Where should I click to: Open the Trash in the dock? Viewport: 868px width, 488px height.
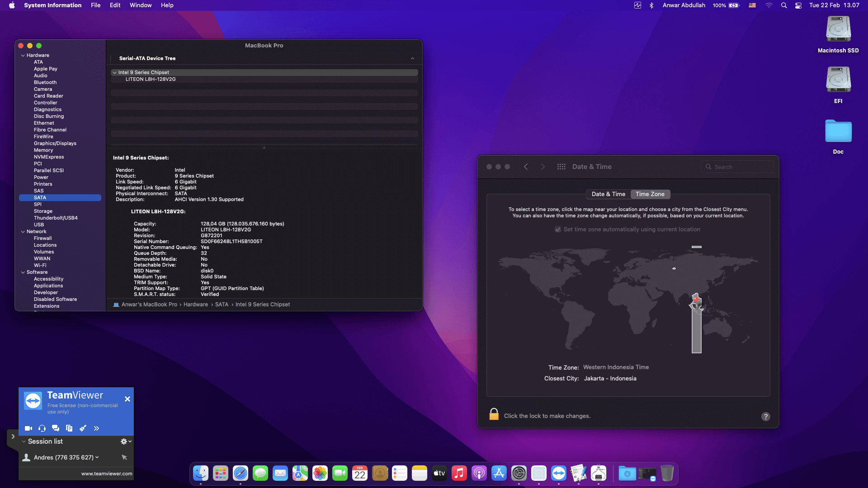[667, 474]
